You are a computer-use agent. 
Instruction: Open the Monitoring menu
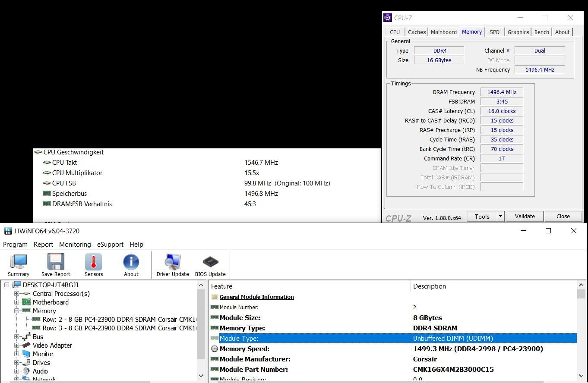tap(75, 244)
